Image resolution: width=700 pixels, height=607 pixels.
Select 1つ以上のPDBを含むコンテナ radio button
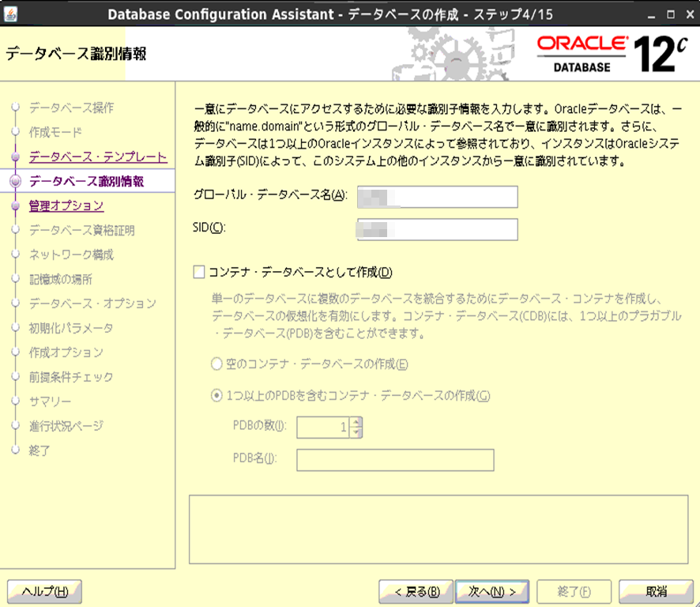pyautogui.click(x=216, y=396)
